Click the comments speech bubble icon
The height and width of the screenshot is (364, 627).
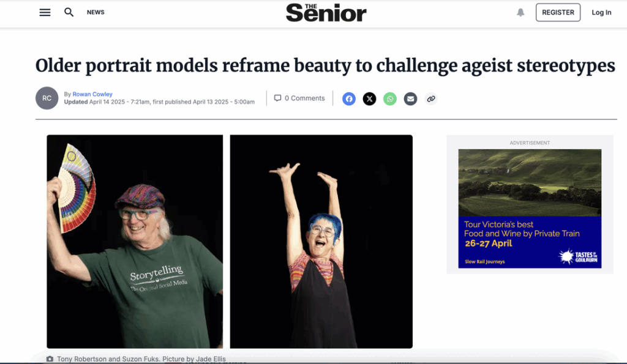click(277, 98)
